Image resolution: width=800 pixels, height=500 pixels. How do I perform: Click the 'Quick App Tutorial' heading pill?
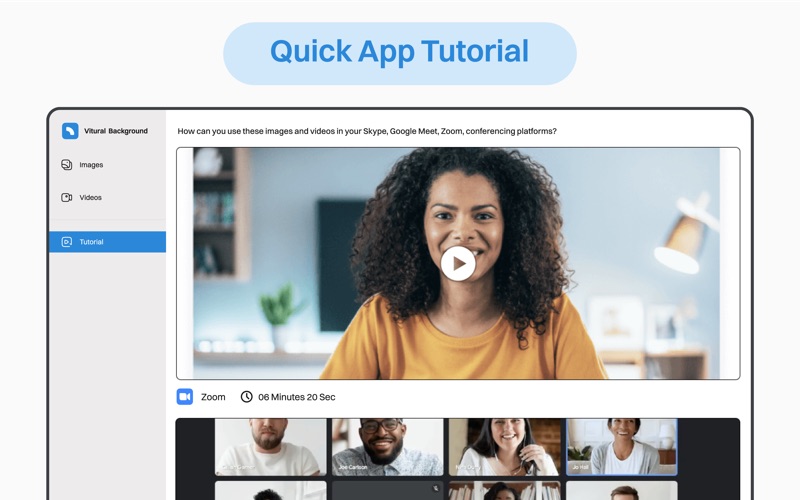click(400, 53)
